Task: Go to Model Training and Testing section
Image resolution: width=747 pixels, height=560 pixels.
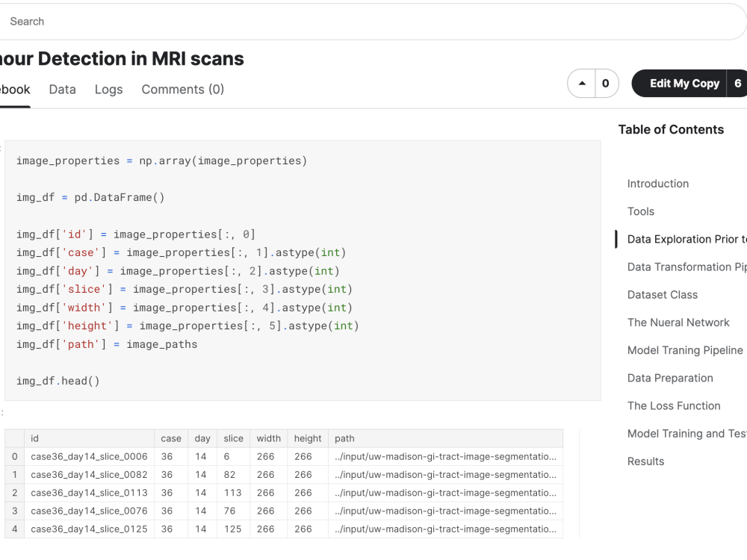Action: [687, 433]
